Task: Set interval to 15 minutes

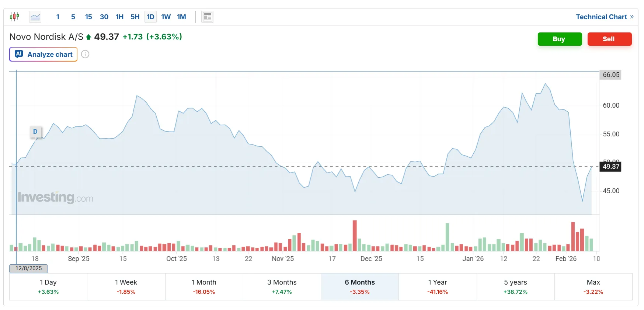Action: (88, 17)
